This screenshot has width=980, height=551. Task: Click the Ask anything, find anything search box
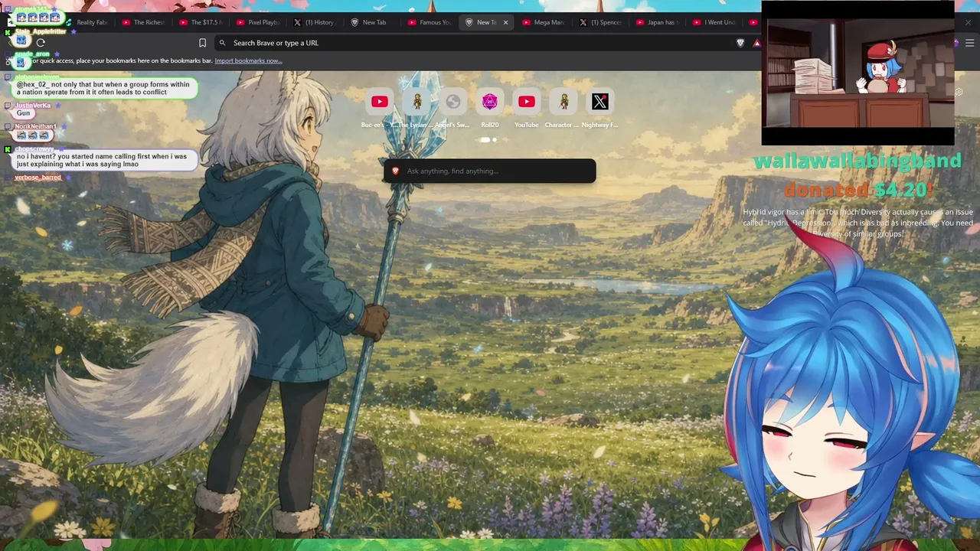click(490, 171)
